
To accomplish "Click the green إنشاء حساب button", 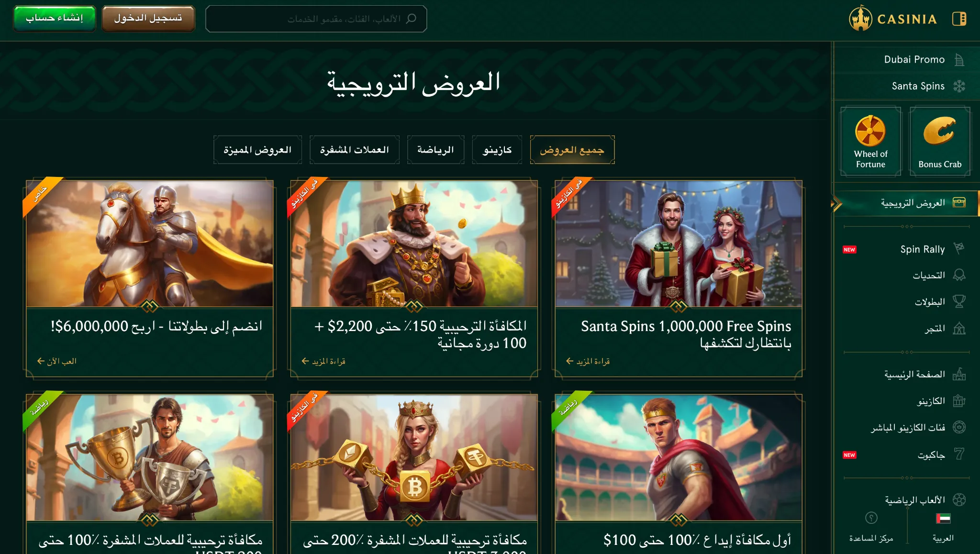I will pos(55,18).
